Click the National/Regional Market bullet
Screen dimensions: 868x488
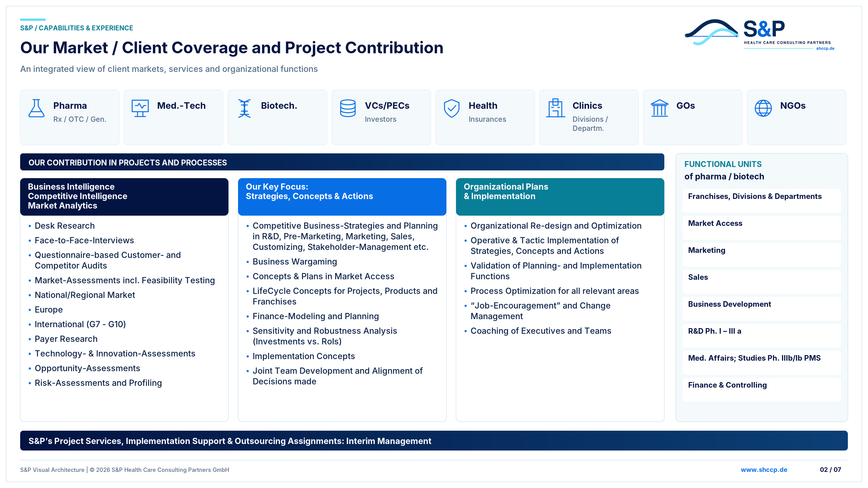click(x=85, y=295)
